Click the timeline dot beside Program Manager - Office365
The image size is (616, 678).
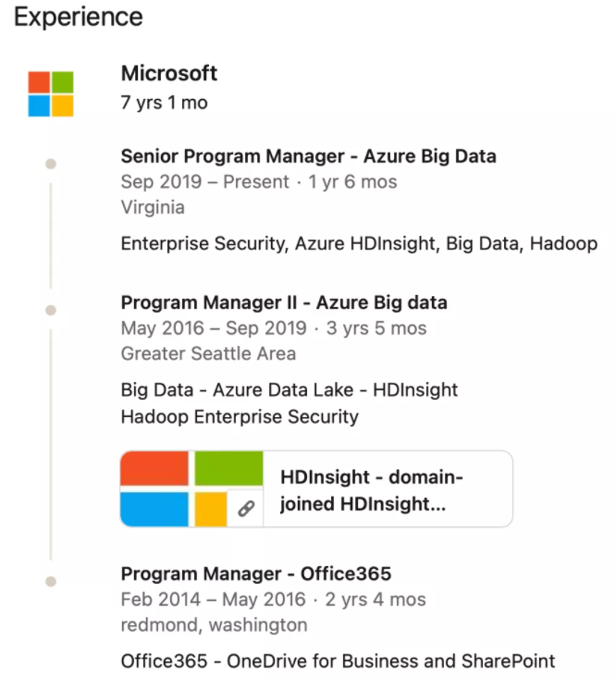coord(51,581)
